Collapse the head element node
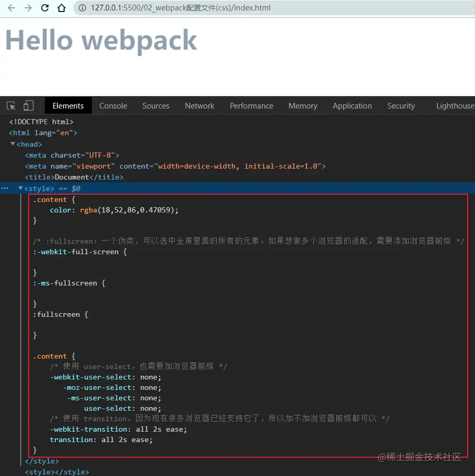 tap(13, 144)
